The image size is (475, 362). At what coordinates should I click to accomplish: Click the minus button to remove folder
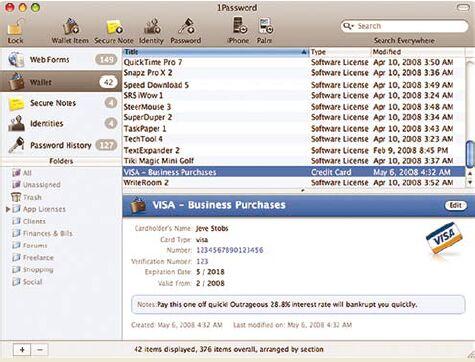coord(40,350)
